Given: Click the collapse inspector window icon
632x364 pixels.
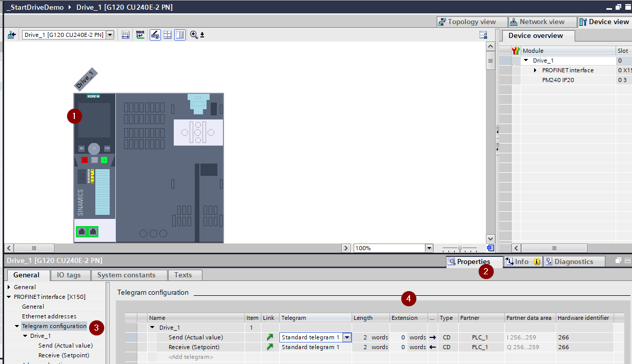Looking at the screenshot, I should (x=628, y=261).
